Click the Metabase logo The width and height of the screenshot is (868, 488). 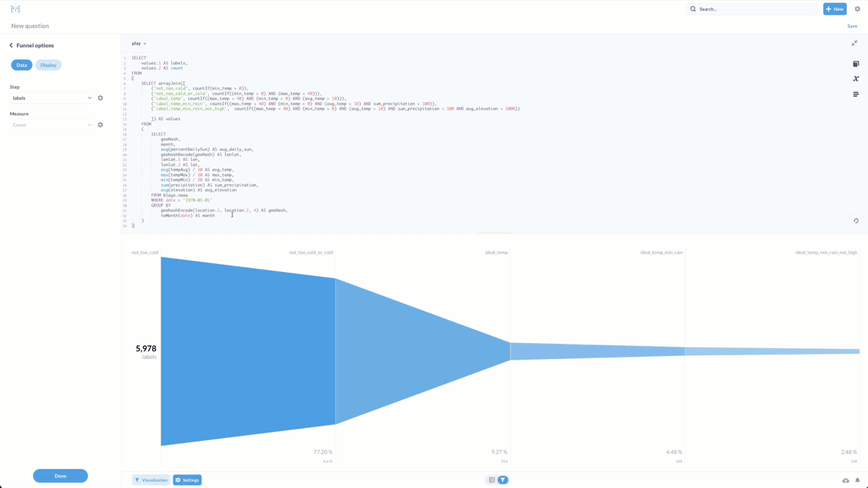[x=15, y=9]
